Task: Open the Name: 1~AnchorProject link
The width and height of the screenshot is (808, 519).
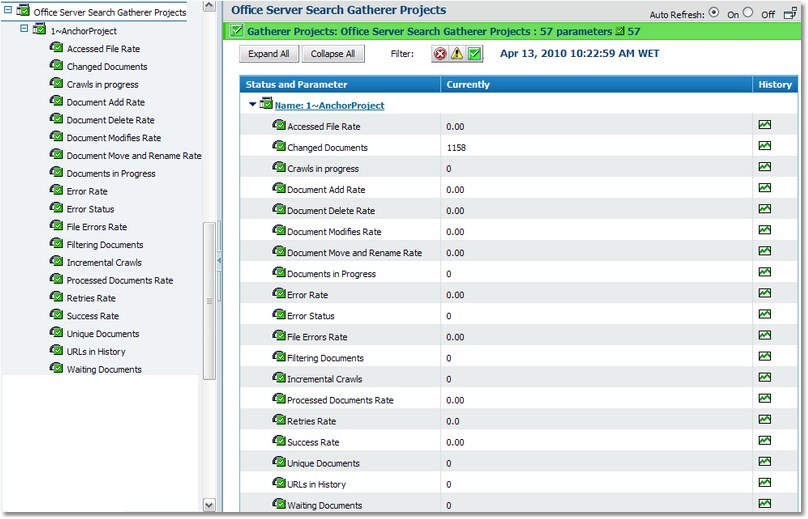Action: pyautogui.click(x=329, y=106)
